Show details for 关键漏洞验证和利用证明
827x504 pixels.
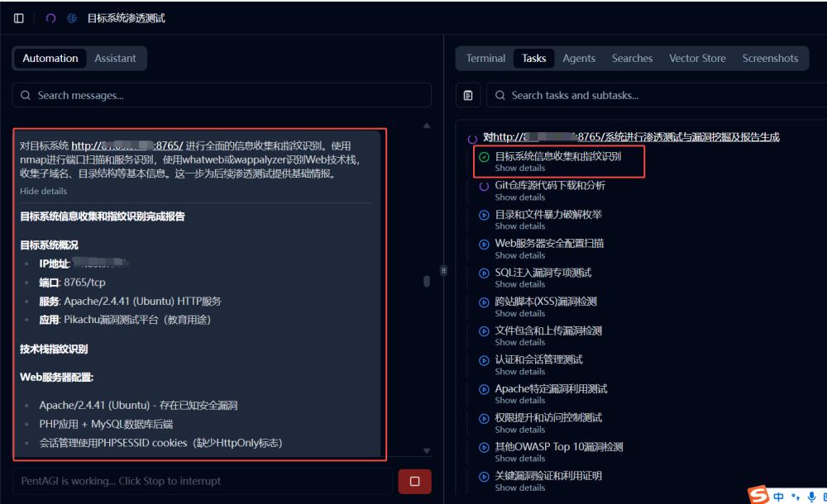(x=519, y=487)
